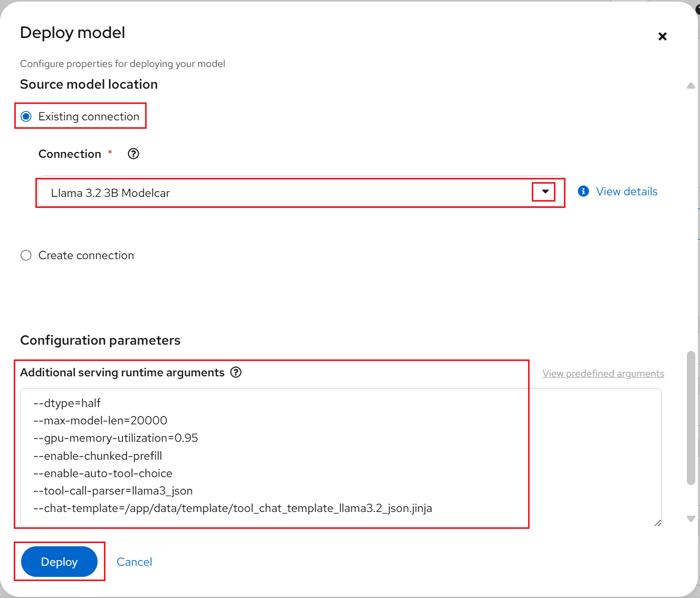Cancel the model deployment
The width and height of the screenshot is (700, 598).
[x=134, y=562]
